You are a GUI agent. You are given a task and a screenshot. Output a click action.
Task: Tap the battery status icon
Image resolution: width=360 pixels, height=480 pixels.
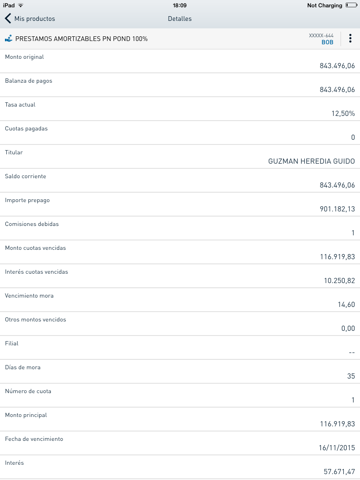click(352, 5)
